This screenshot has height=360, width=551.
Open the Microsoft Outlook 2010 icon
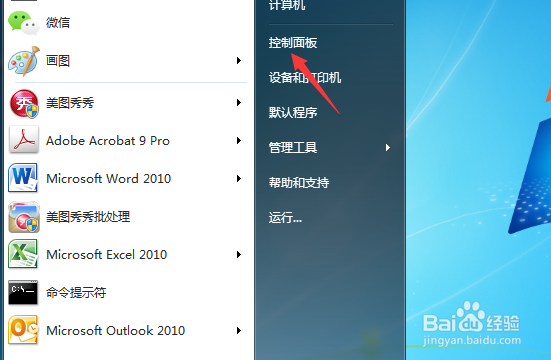pos(23,330)
